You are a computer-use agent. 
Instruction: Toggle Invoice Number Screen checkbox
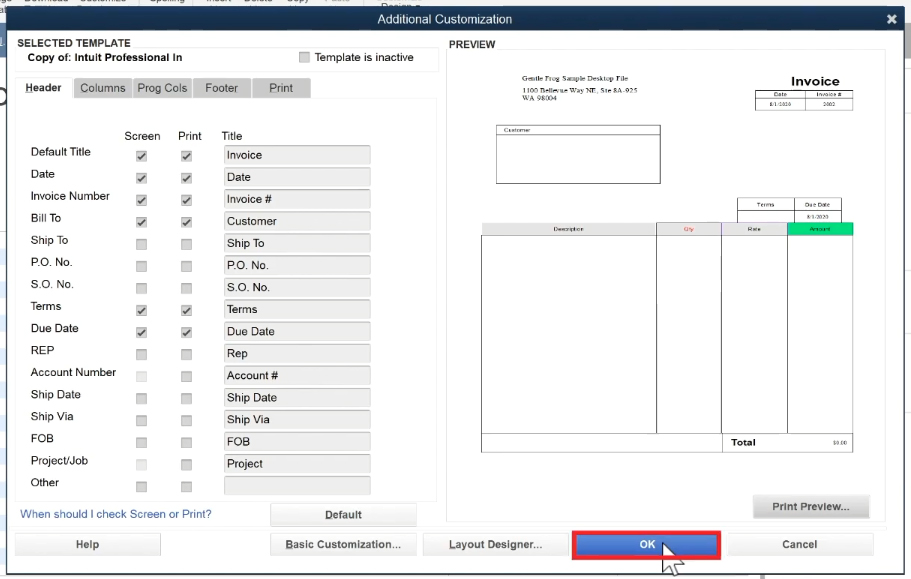[x=141, y=200]
